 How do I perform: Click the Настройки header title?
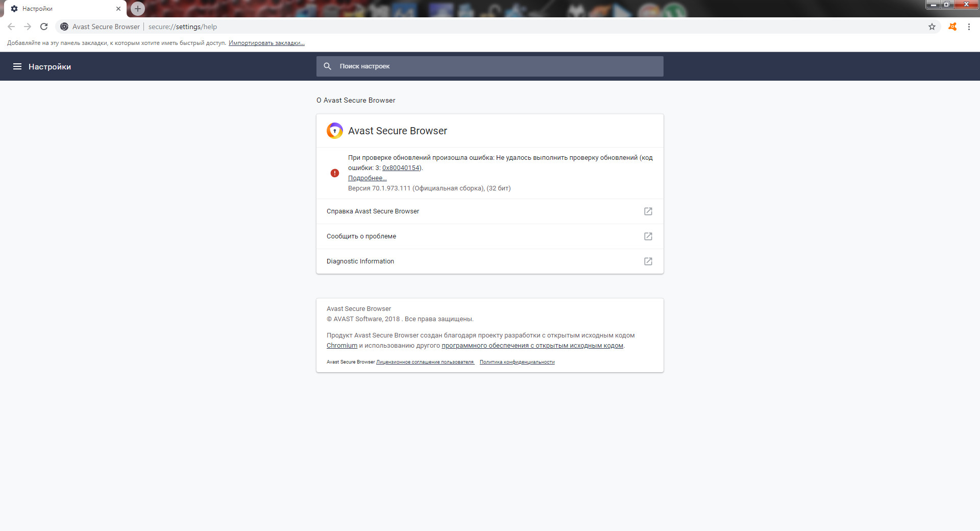(50, 67)
